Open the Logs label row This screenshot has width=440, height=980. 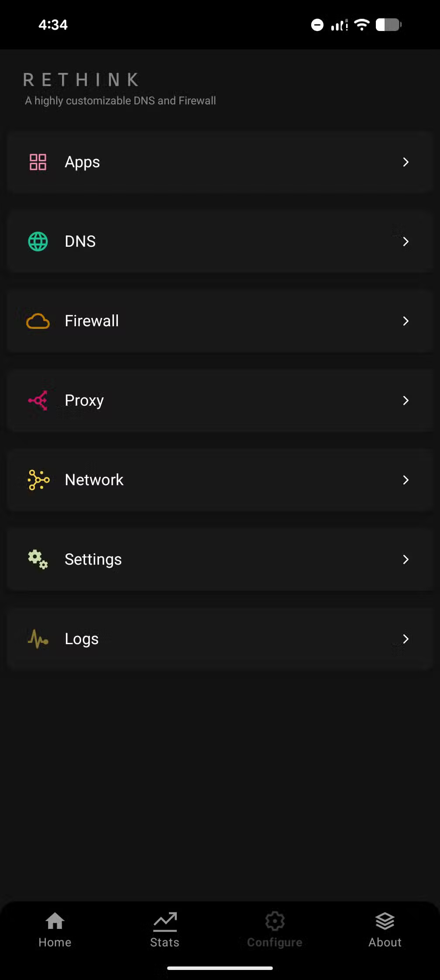point(82,639)
